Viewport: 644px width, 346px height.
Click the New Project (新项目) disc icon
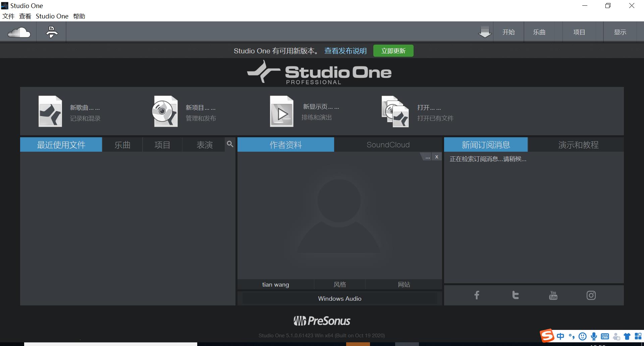pyautogui.click(x=165, y=111)
